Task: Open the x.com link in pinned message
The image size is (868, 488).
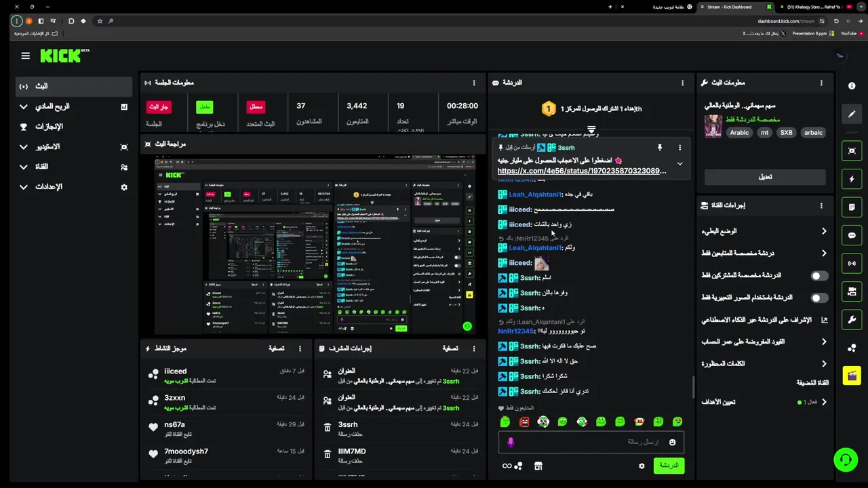Action: coord(582,171)
